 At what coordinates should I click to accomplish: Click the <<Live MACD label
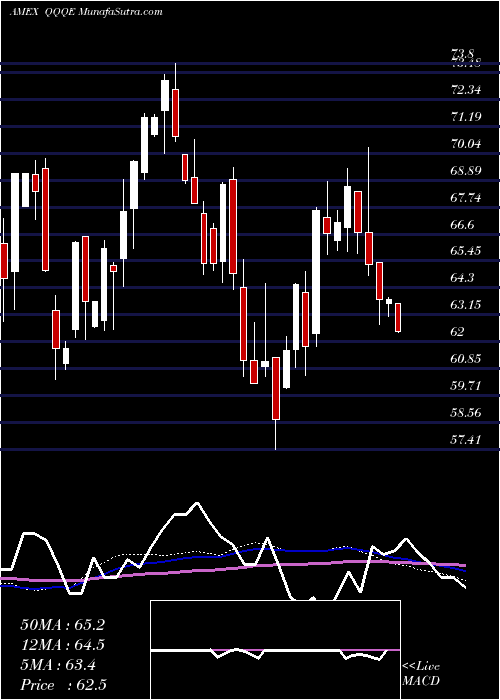421,673
